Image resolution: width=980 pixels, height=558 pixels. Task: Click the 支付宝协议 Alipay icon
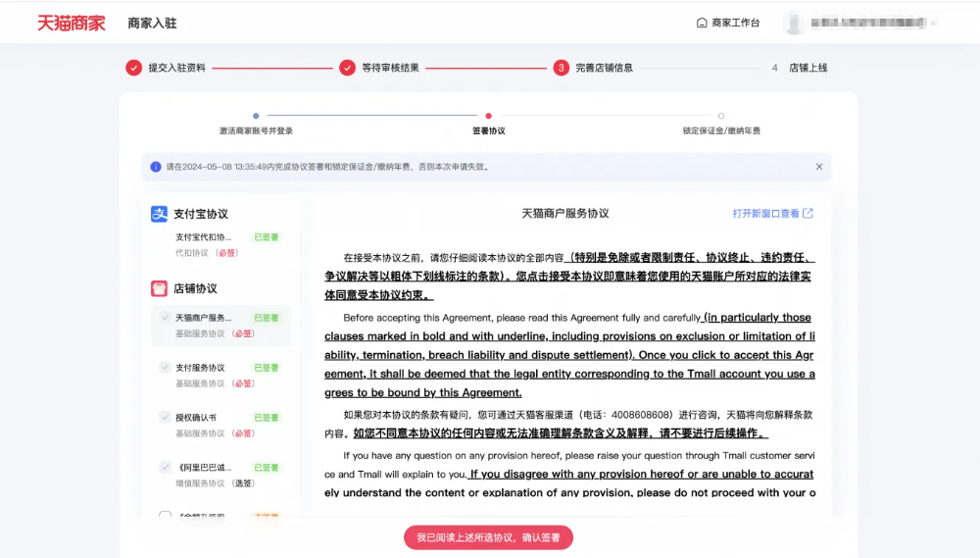160,214
